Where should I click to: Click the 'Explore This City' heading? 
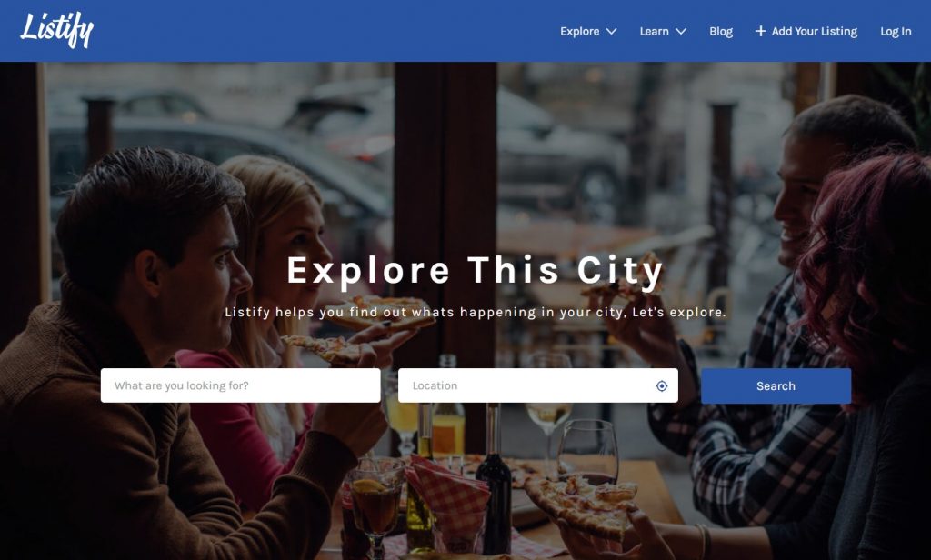(x=475, y=271)
